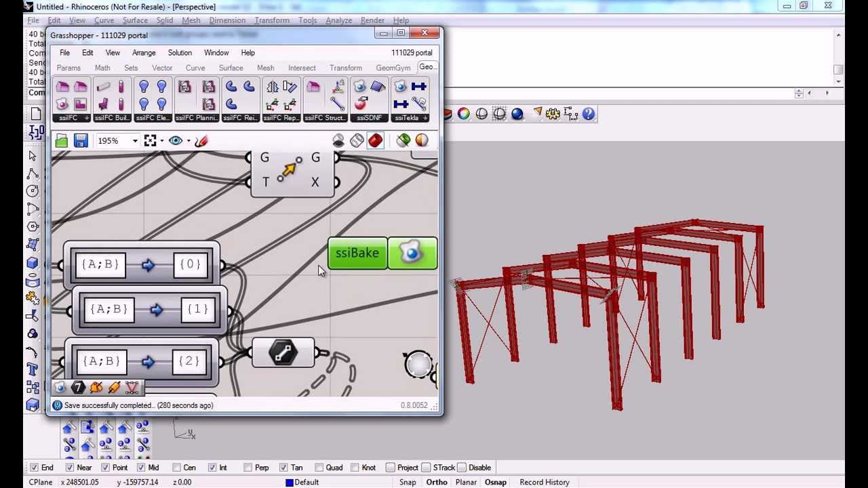Open the 195% zoom level dropdown

tap(134, 141)
